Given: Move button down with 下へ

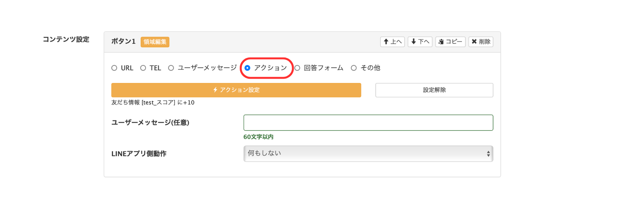Looking at the screenshot, I should point(420,42).
